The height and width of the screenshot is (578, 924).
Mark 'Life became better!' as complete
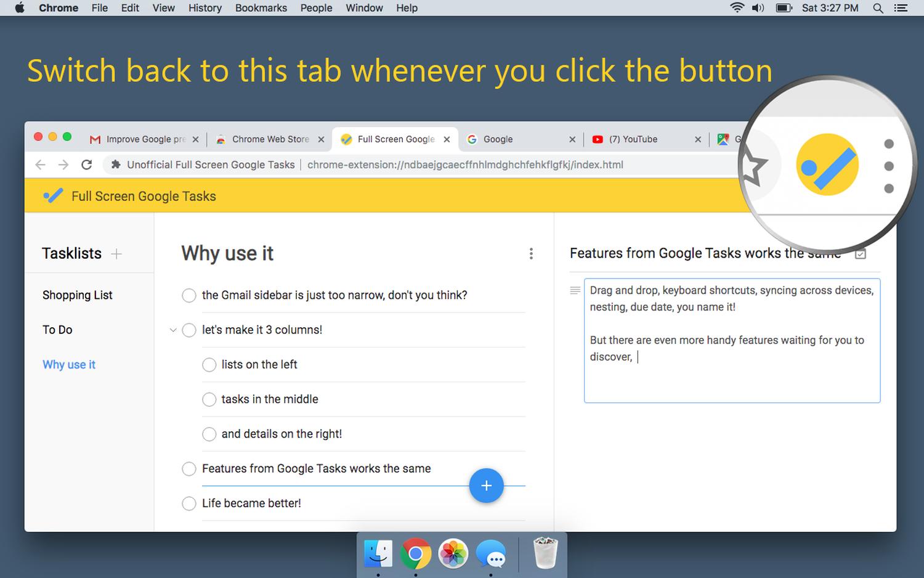[189, 503]
